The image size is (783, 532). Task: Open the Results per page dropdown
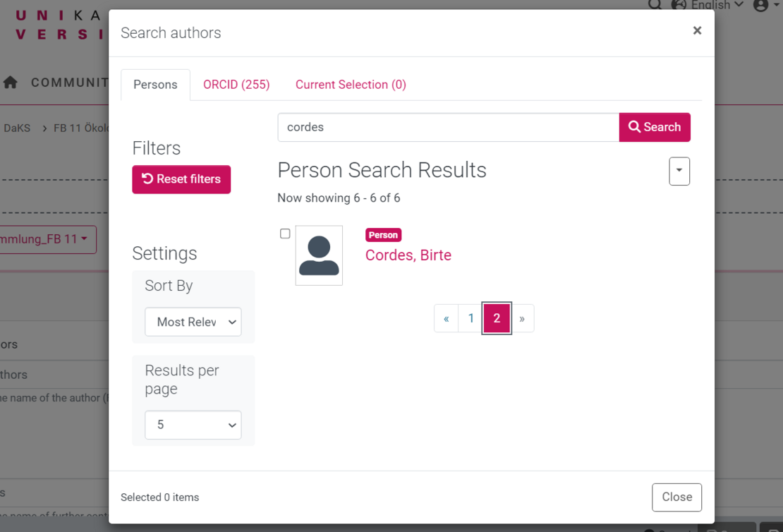193,425
